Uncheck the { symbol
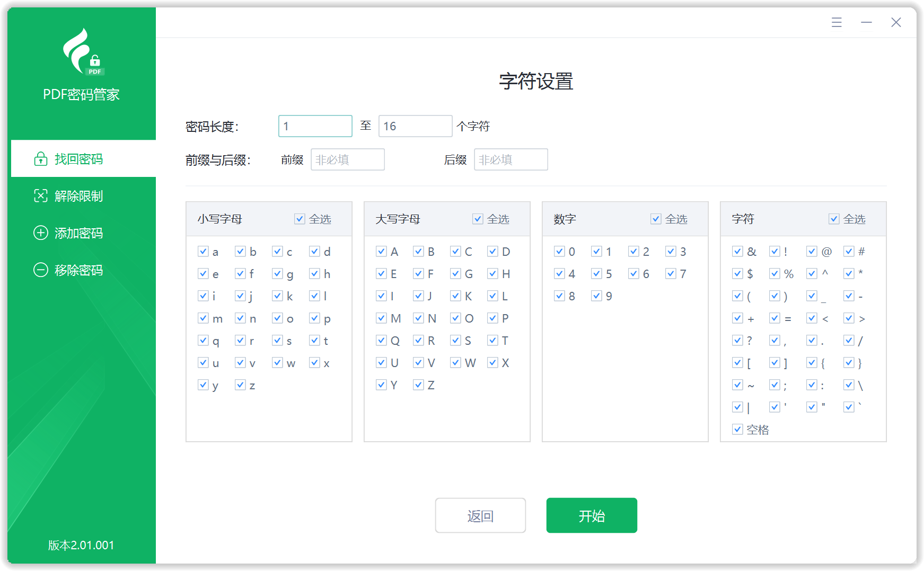 [812, 362]
